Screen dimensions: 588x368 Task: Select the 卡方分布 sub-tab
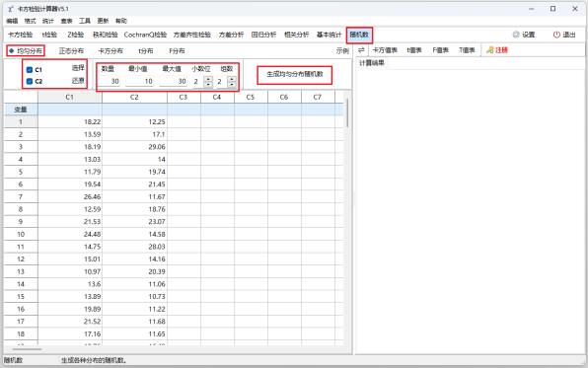110,50
